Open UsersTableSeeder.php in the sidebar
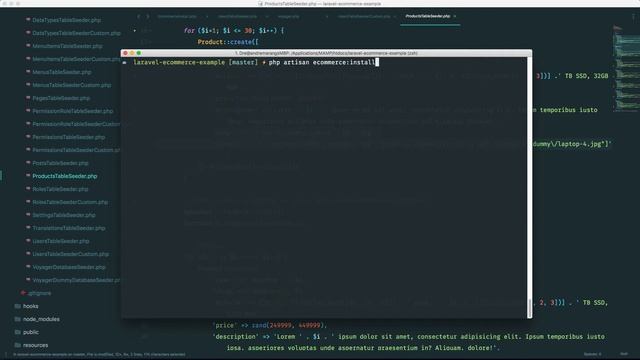 [x=60, y=241]
